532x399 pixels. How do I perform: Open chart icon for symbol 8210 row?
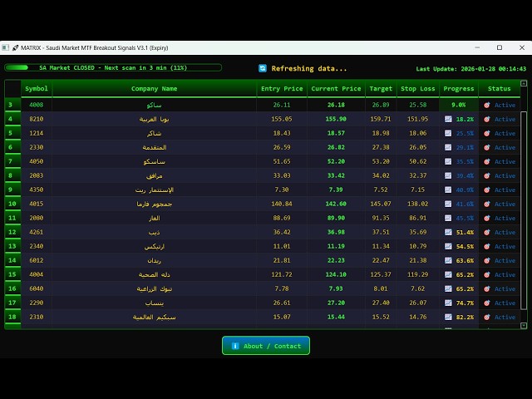tap(448, 119)
